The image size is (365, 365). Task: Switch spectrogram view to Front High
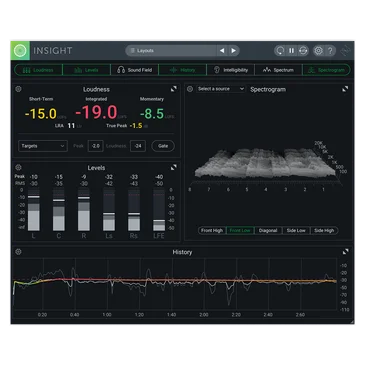212,230
